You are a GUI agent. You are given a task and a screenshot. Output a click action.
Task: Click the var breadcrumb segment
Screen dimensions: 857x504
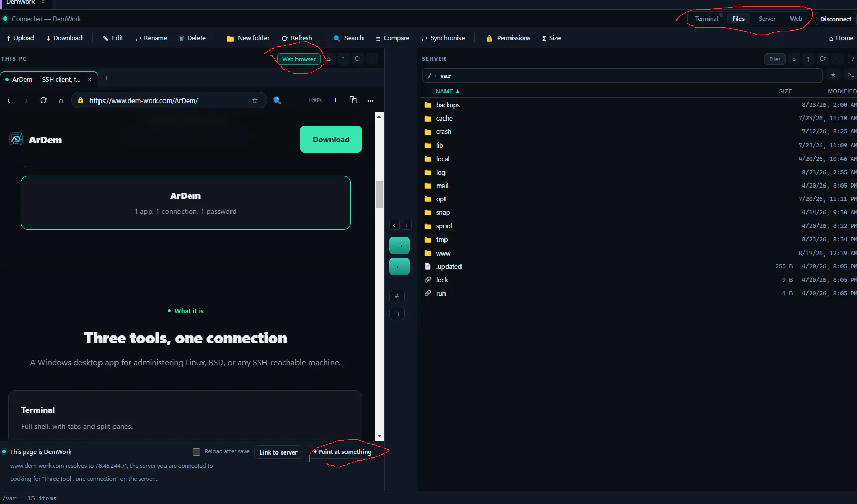pos(446,76)
